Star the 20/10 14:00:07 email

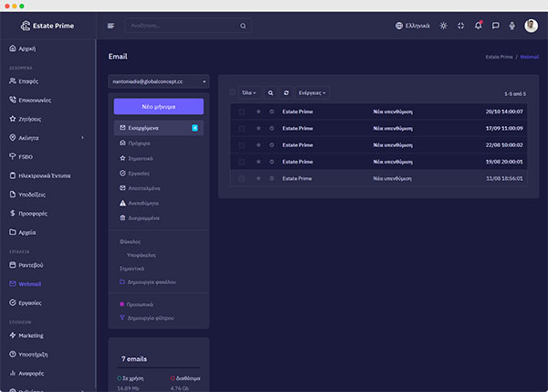tap(258, 111)
